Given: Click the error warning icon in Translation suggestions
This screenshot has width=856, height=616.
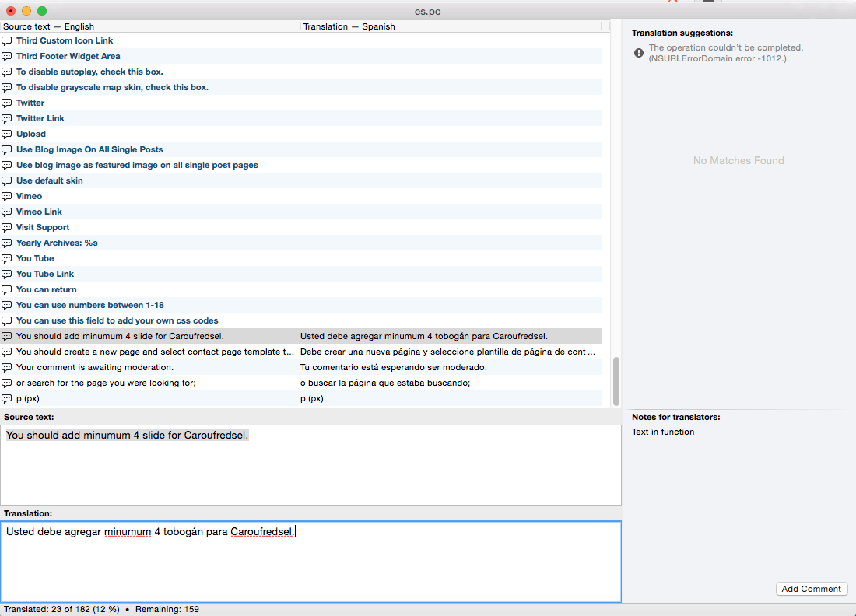Looking at the screenshot, I should 639,53.
